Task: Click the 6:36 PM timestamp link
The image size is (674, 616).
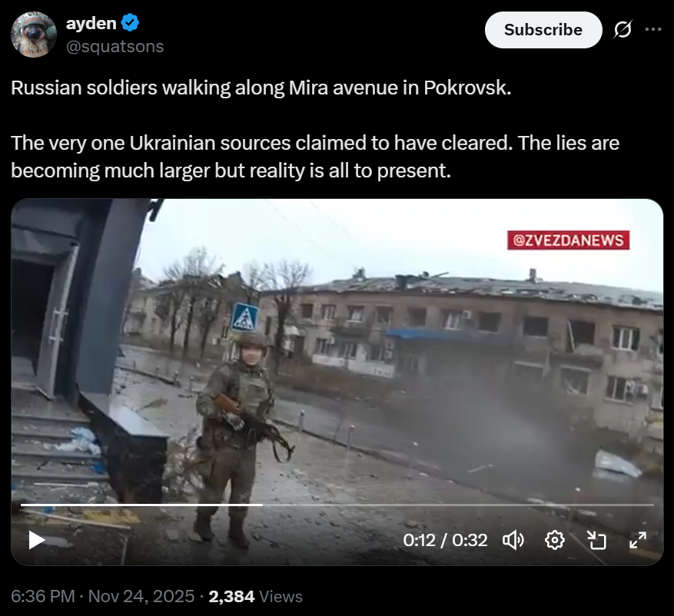Action: [x=42, y=596]
